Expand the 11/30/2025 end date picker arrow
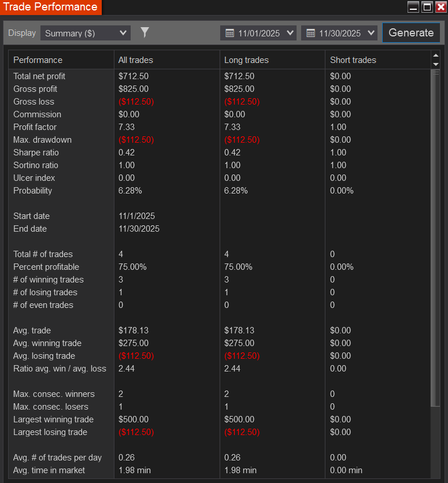The height and width of the screenshot is (483, 448). coord(371,33)
